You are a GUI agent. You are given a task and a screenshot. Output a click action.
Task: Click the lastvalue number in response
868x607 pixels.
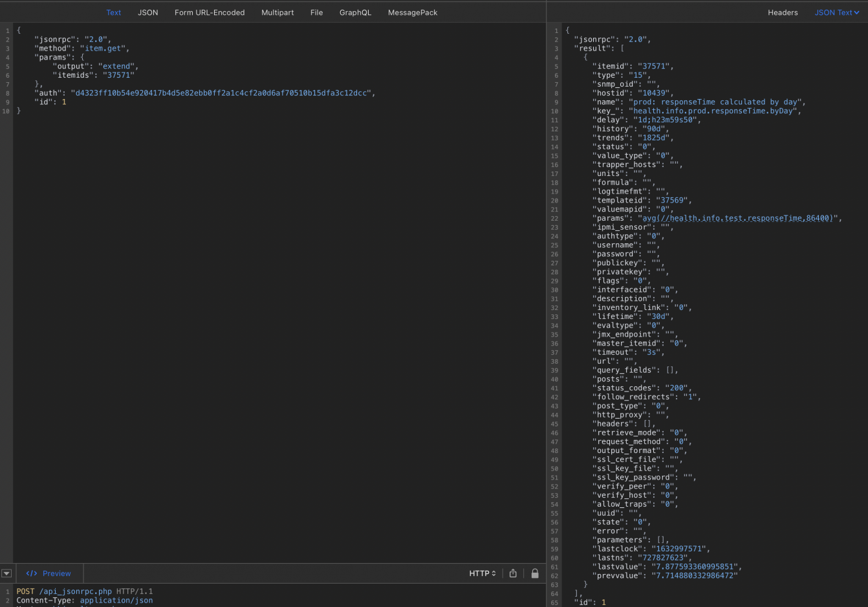tap(695, 567)
